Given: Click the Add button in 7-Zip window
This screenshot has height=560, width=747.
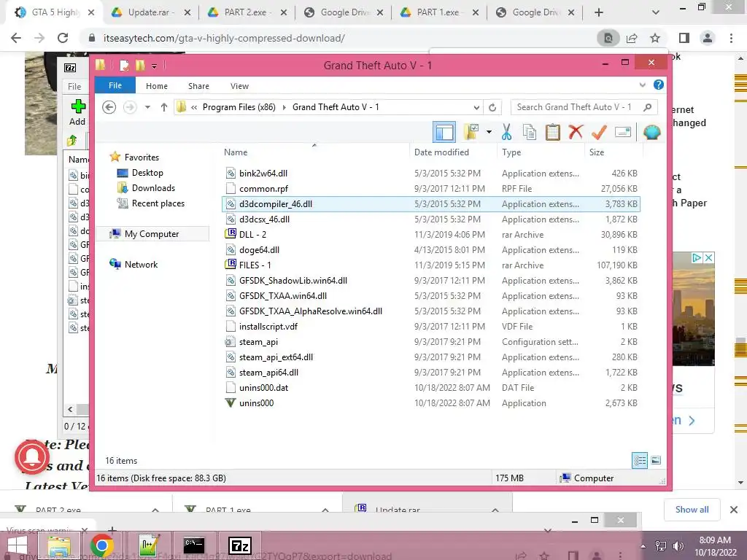Looking at the screenshot, I should (x=77, y=112).
